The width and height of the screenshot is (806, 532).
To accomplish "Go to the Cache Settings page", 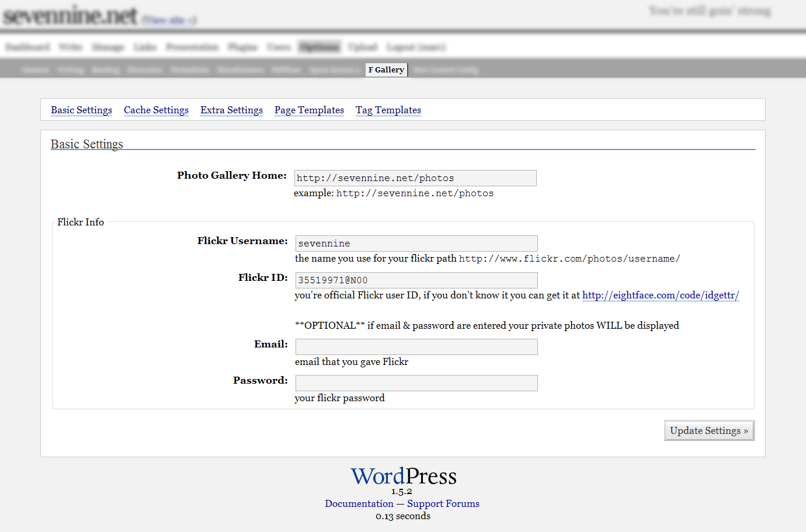I will click(x=156, y=110).
